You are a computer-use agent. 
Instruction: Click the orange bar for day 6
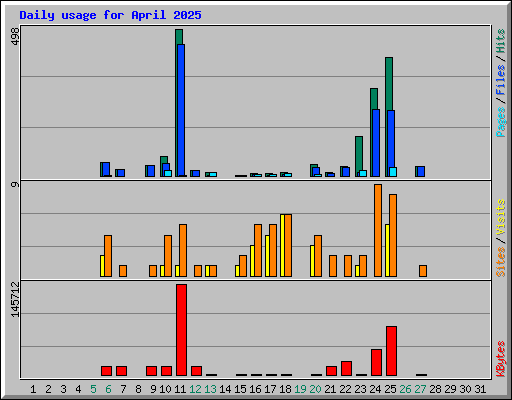pos(108,256)
